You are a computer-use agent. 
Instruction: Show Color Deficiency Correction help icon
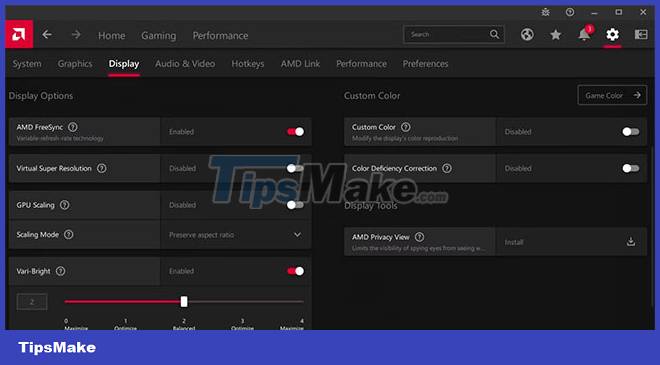click(x=447, y=168)
